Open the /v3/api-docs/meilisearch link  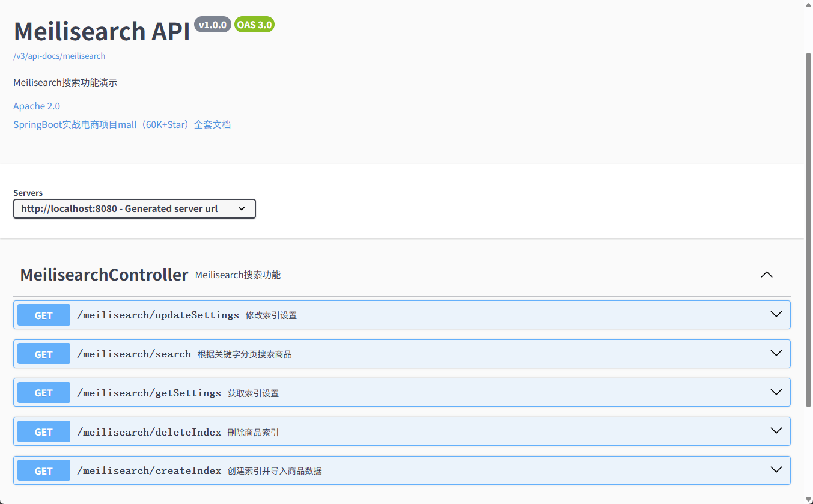[x=59, y=56]
